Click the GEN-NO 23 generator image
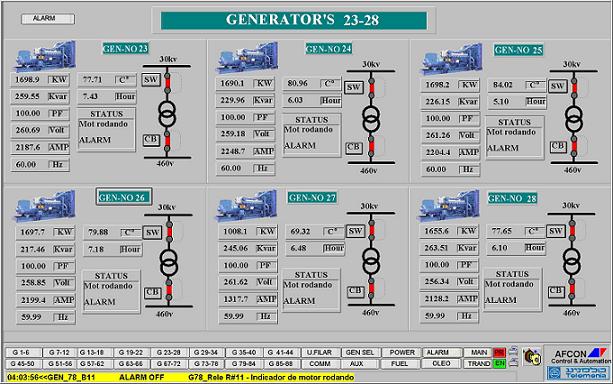 click(x=45, y=56)
